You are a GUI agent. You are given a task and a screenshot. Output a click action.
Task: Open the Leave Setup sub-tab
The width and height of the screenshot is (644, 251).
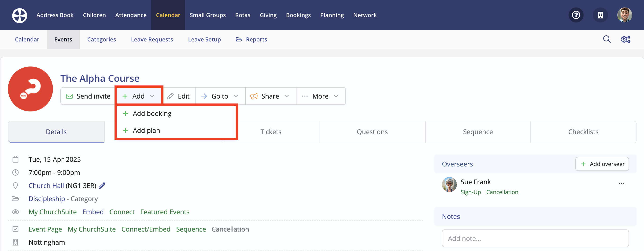click(204, 40)
